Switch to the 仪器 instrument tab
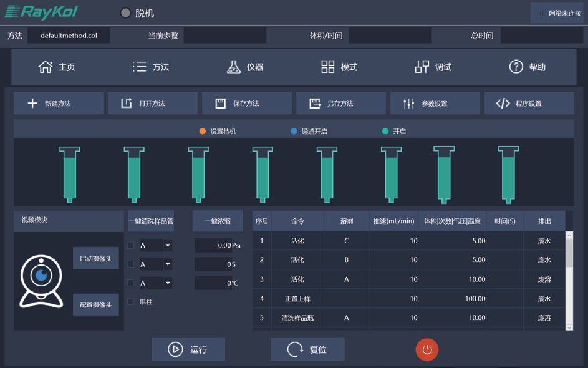The image size is (588, 368). click(x=246, y=67)
